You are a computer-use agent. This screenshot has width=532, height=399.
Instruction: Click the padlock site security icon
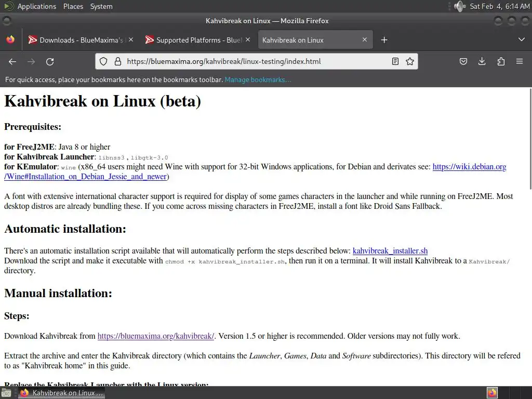pyautogui.click(x=118, y=61)
